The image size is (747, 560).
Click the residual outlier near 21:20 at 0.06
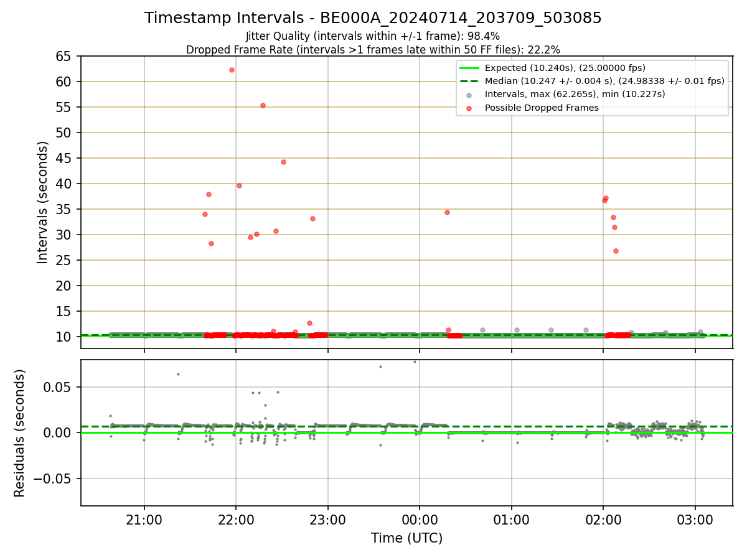(x=178, y=374)
